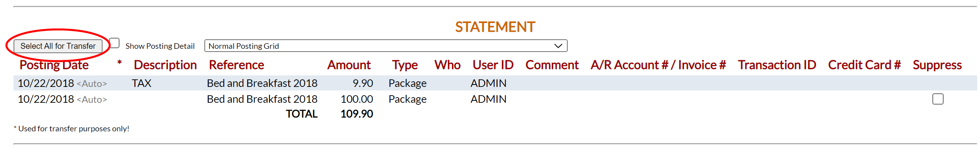Select the Suppress column header
The image size is (980, 148).
click(937, 65)
